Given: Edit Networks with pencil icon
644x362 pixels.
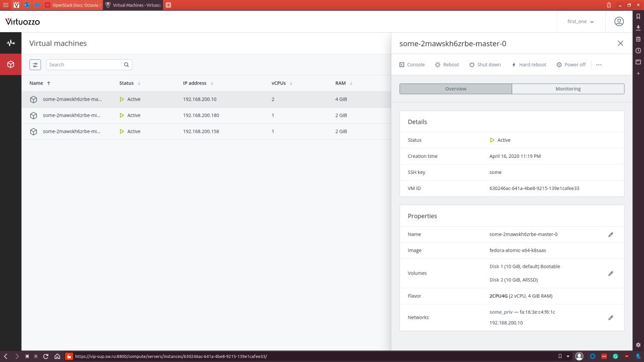Looking at the screenshot, I should [x=611, y=318].
